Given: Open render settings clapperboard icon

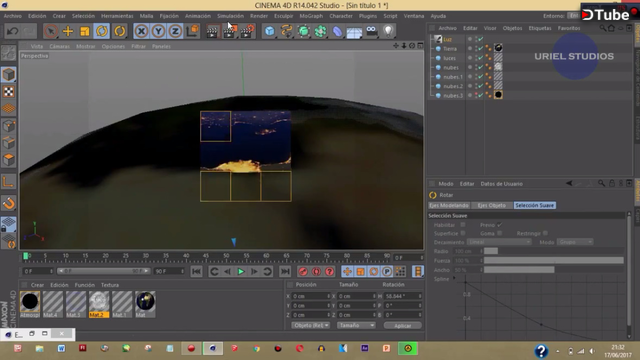Looking at the screenshot, I should pos(247,31).
